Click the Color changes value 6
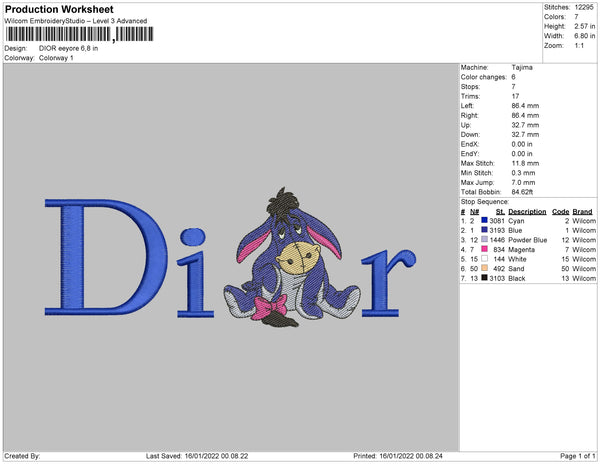This screenshot has width=600, height=464. click(x=514, y=77)
